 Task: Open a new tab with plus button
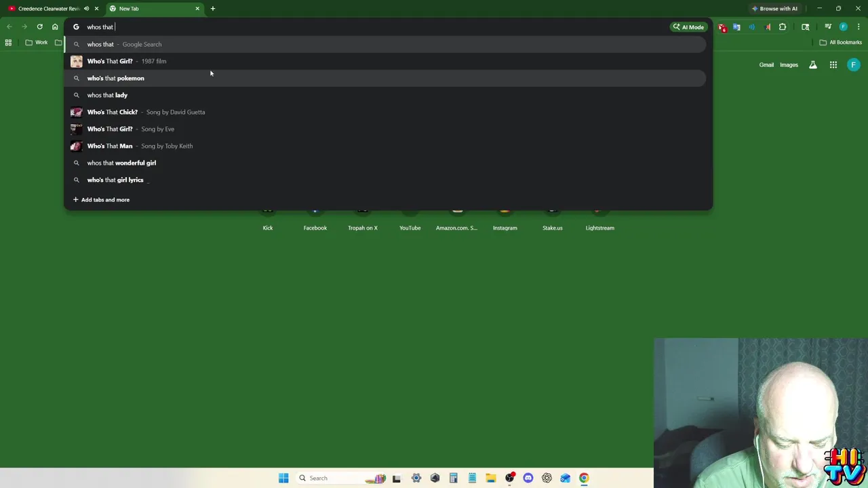212,9
